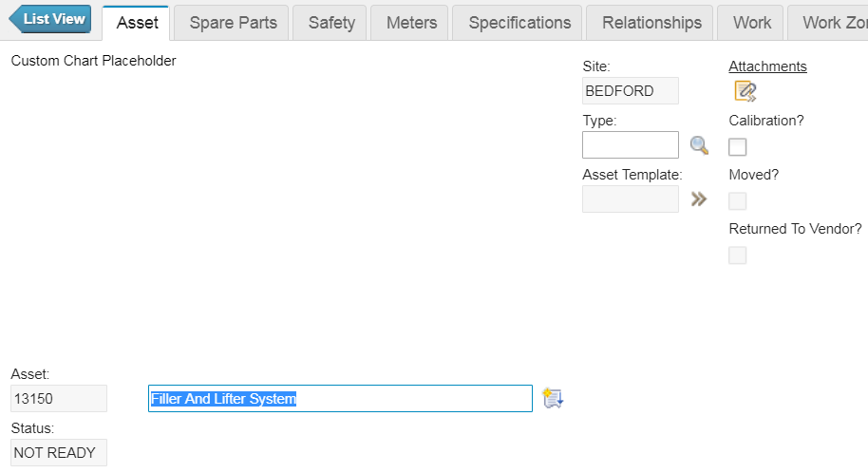Select the Specifications tab
Image resolution: width=868 pixels, height=473 pixels.
(x=519, y=23)
